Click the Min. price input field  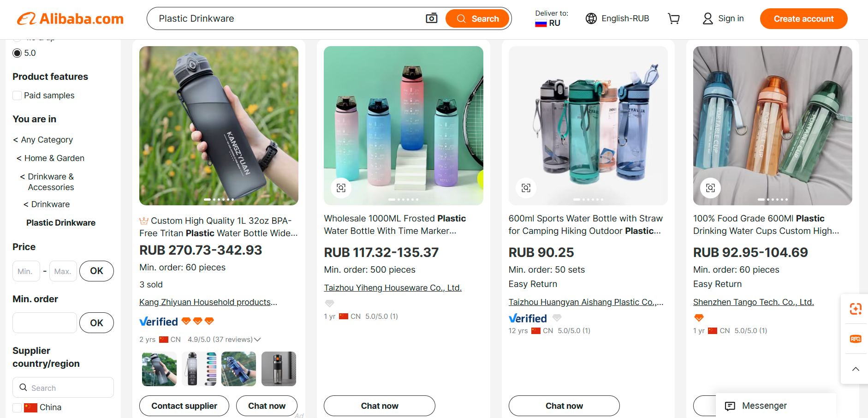coord(26,271)
